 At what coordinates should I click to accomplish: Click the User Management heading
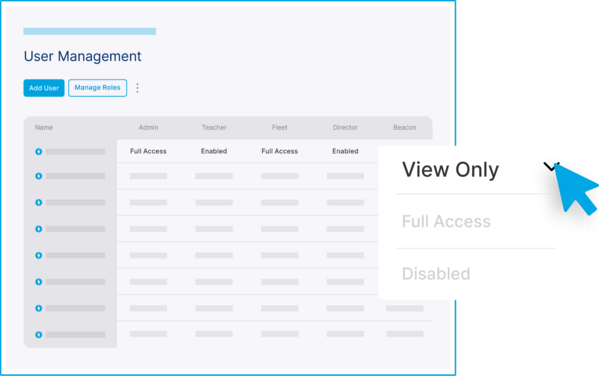point(83,56)
